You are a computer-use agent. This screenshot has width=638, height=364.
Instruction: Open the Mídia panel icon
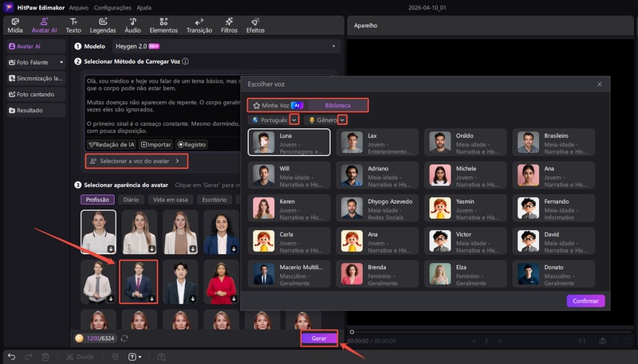coord(14,25)
